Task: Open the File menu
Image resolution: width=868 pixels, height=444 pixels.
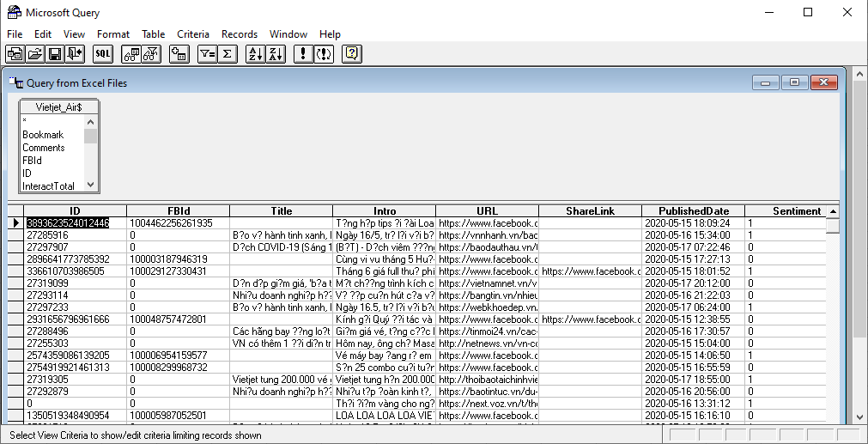Action: click(15, 34)
